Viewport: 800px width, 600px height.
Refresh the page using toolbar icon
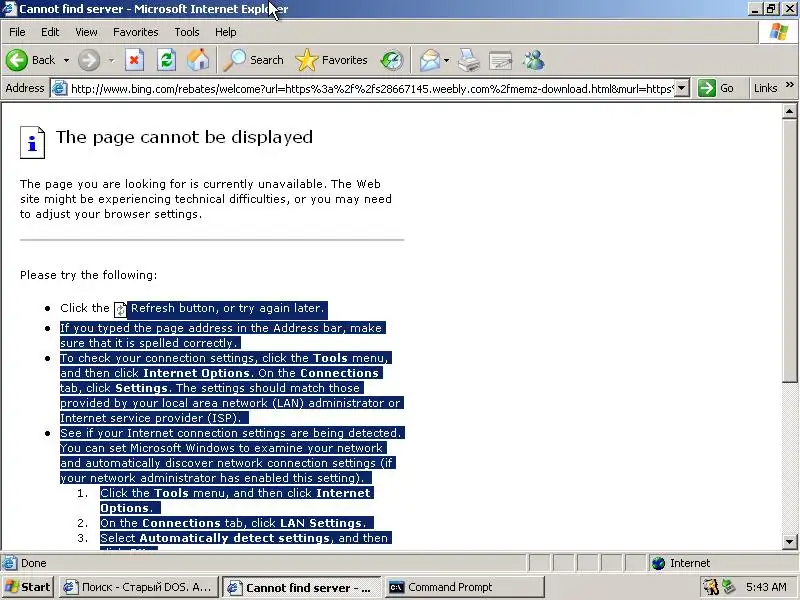pos(166,60)
